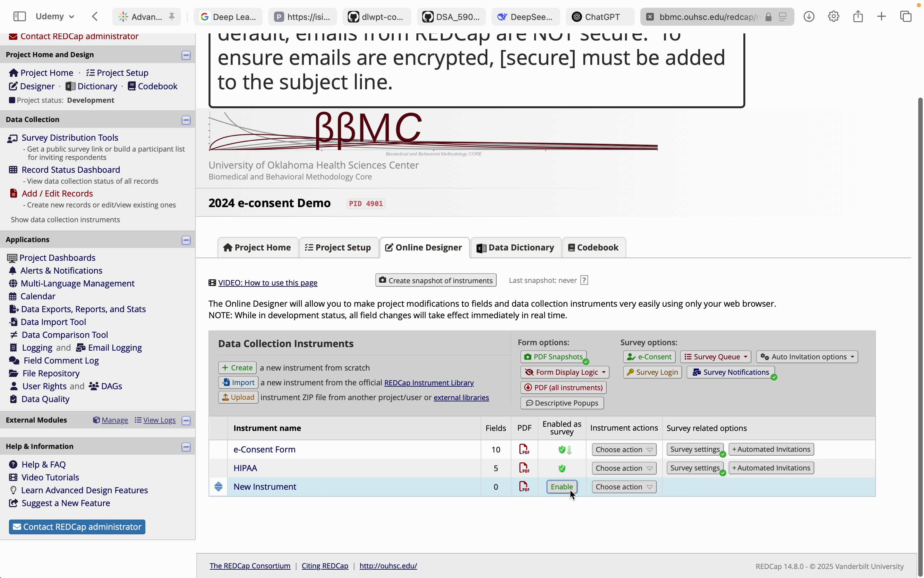Click the Help & FAQ question icon

[x=13, y=464]
